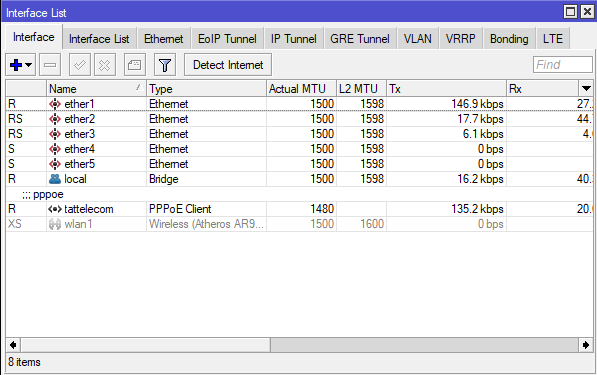The image size is (597, 375).
Task: Click the 17.7 kbps Tx value
Action: (480, 119)
